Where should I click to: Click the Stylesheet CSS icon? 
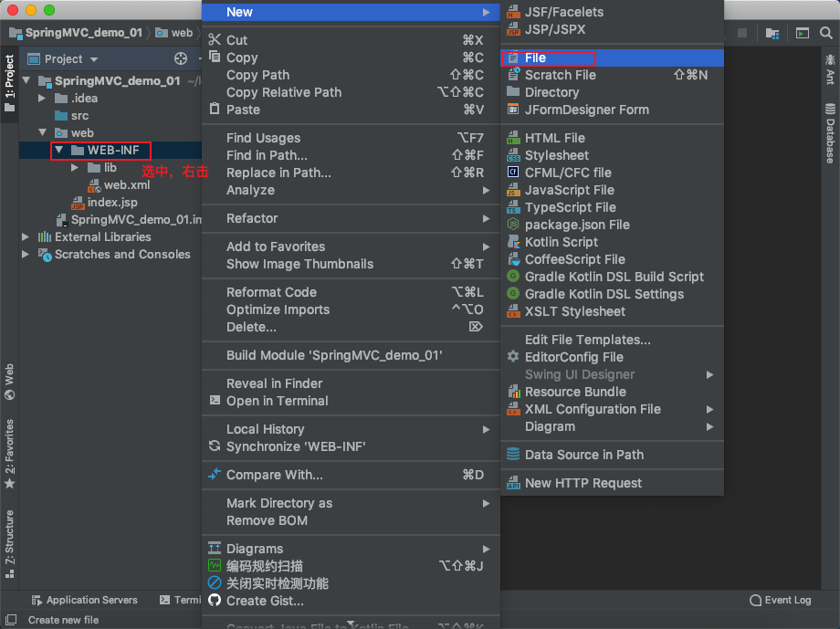(x=513, y=155)
